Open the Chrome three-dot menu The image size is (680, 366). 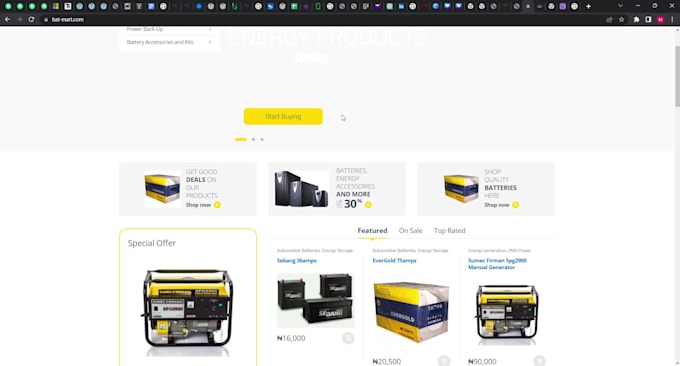coord(673,20)
